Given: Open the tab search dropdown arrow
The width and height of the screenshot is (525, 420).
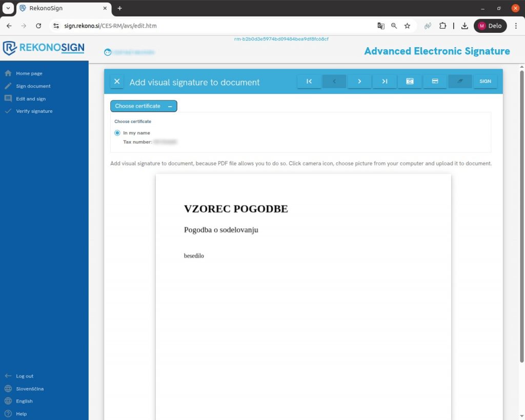Looking at the screenshot, I should click(8, 8).
